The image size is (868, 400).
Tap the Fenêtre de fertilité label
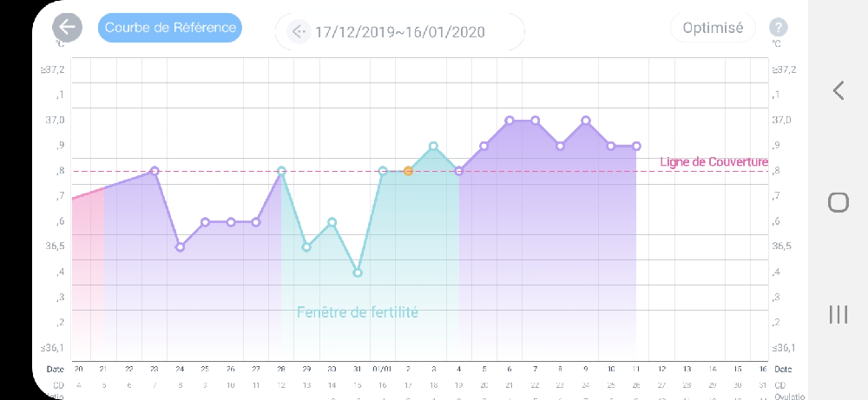[x=357, y=311]
